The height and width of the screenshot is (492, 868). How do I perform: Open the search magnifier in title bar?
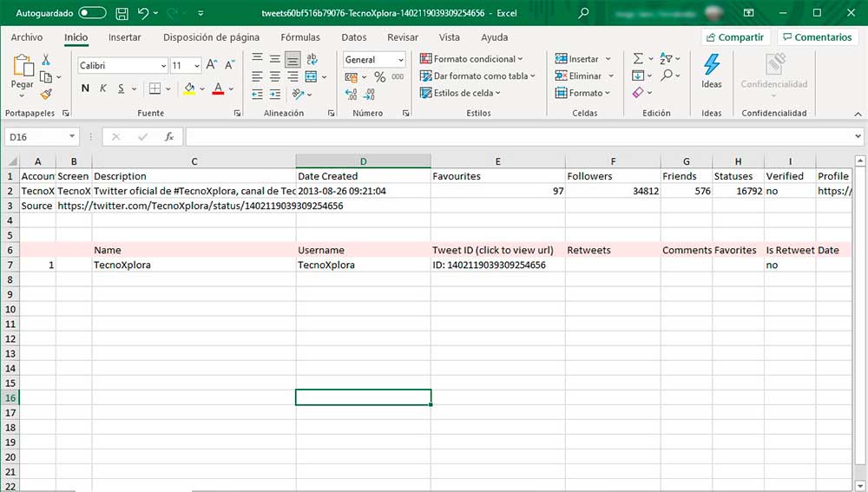[x=583, y=13]
